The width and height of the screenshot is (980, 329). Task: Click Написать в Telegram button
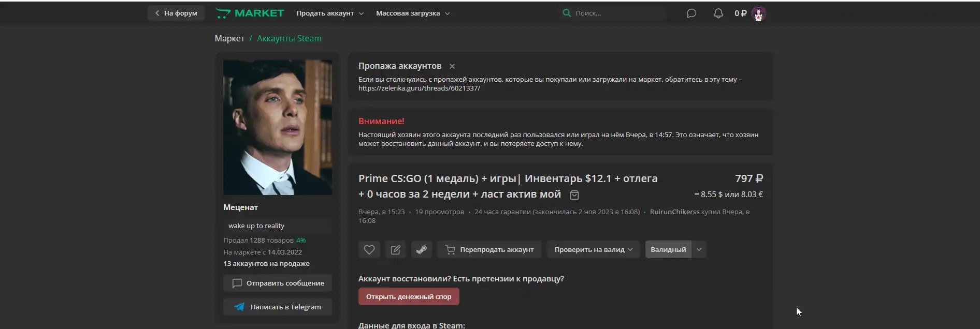278,307
